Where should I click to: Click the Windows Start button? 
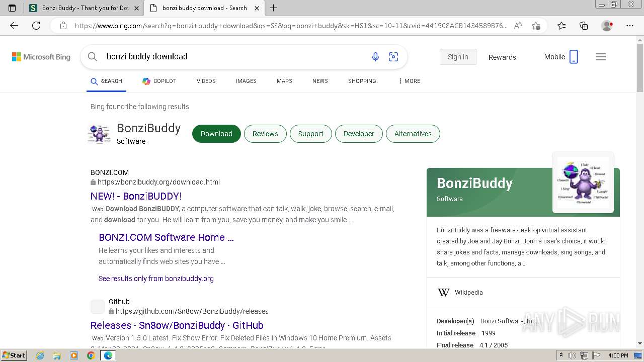(x=14, y=355)
